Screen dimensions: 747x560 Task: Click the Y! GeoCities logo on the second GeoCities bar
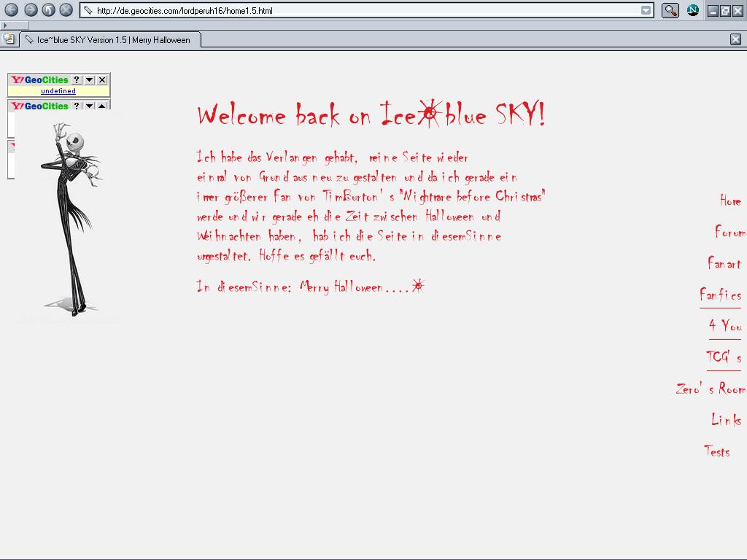pos(40,106)
